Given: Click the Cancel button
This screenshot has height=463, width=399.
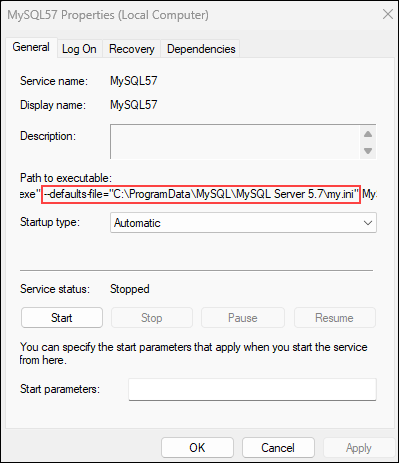Looking at the screenshot, I should pos(278,448).
